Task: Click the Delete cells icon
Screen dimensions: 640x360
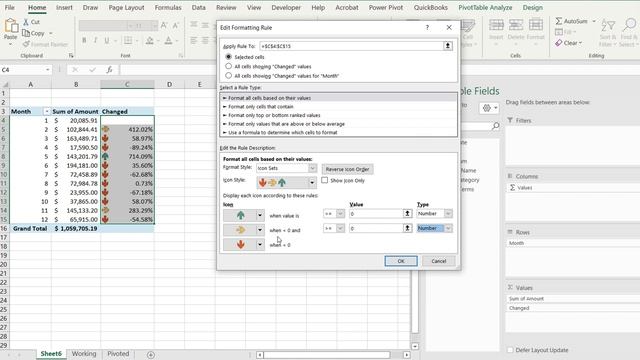Action: point(516,25)
